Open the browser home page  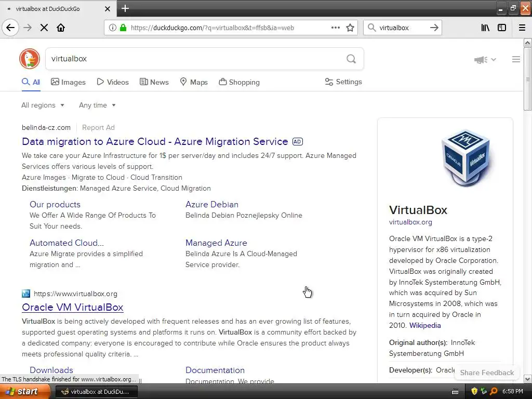(x=61, y=28)
